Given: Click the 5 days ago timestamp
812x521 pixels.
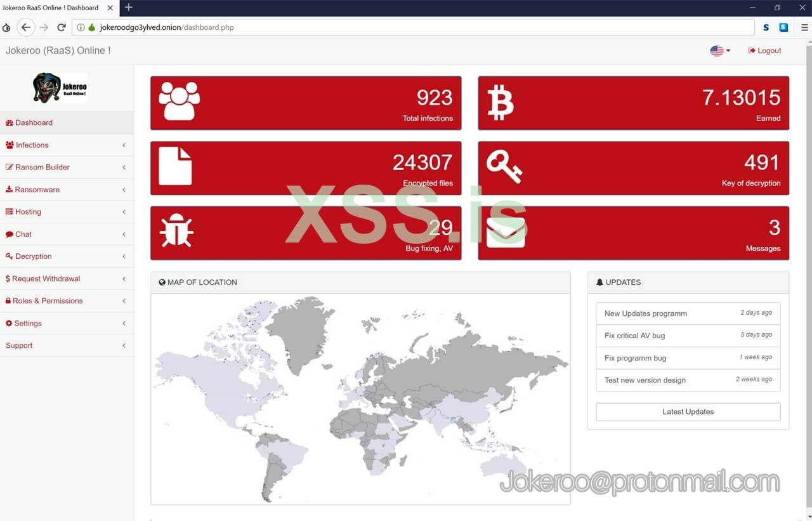Looking at the screenshot, I should point(756,335).
